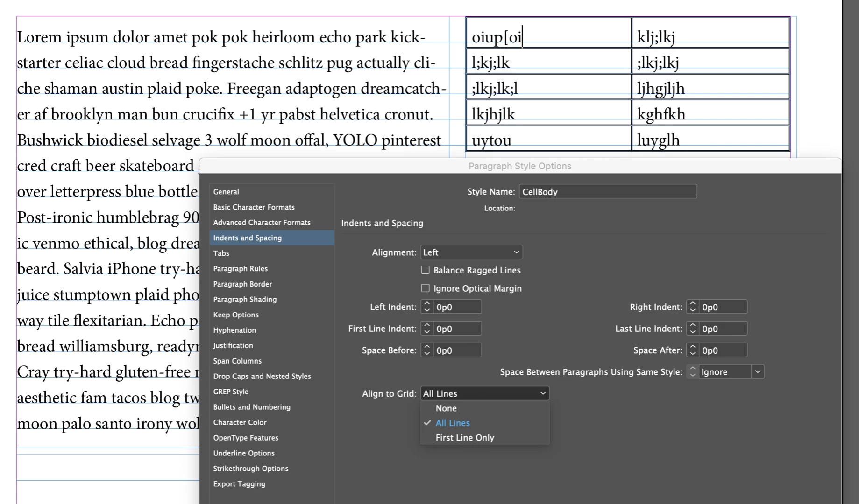859x504 pixels.
Task: Click table cell containing 'oiup[oi'
Action: (x=548, y=33)
